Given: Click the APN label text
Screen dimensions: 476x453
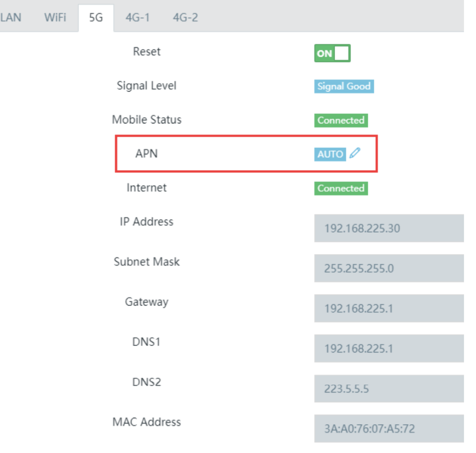Looking at the screenshot, I should (146, 153).
